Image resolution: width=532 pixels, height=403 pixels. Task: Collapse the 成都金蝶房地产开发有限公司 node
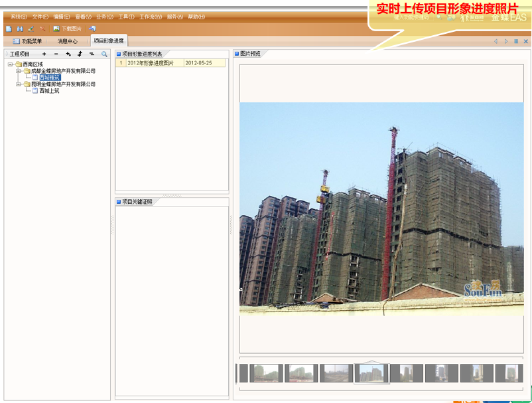pyautogui.click(x=19, y=71)
